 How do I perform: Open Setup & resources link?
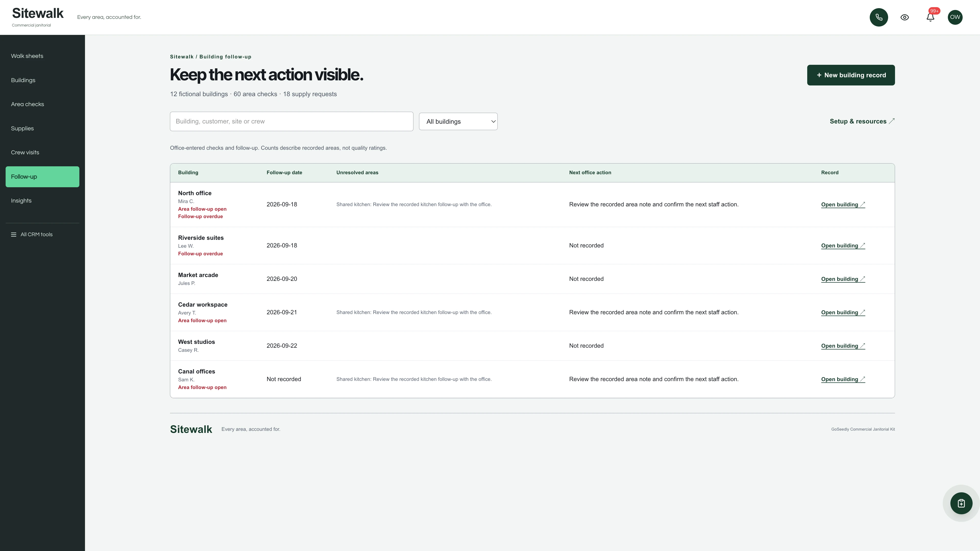click(862, 121)
